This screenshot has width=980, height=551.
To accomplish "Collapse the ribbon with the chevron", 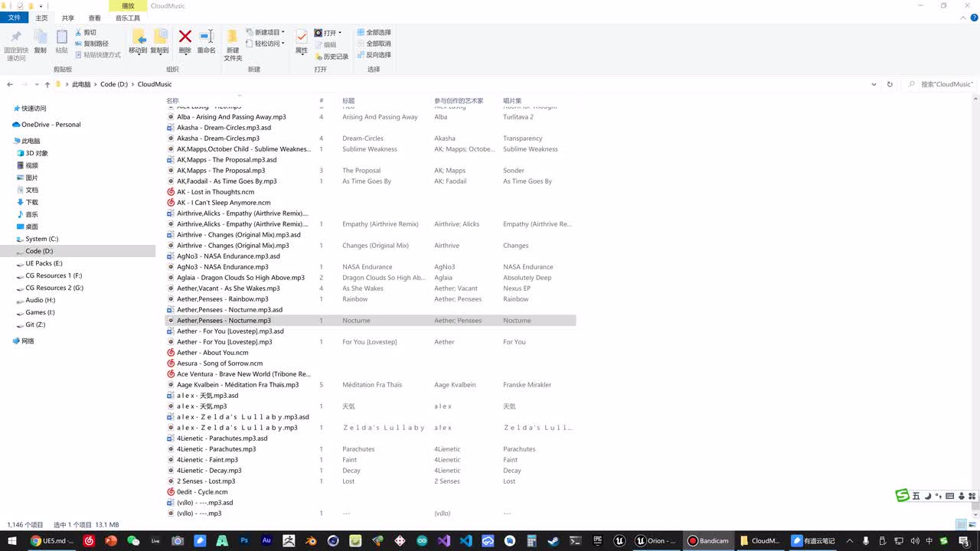I will pyautogui.click(x=962, y=18).
